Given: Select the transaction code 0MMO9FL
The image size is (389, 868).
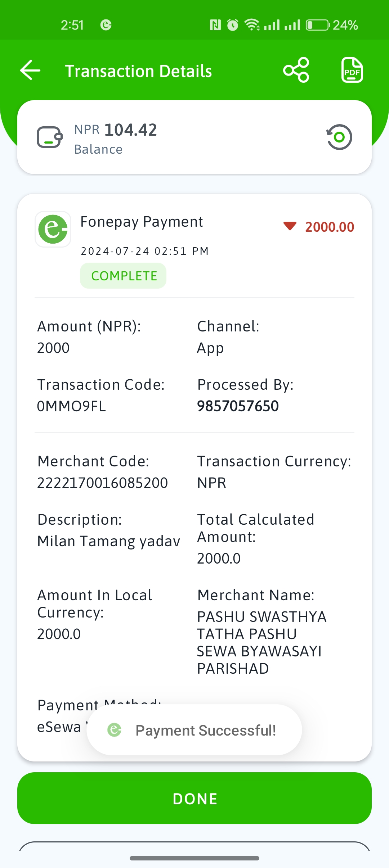Looking at the screenshot, I should (x=71, y=406).
